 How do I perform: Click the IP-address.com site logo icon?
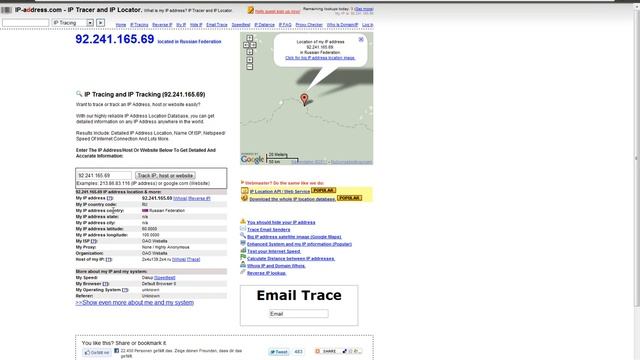click(x=6, y=9)
